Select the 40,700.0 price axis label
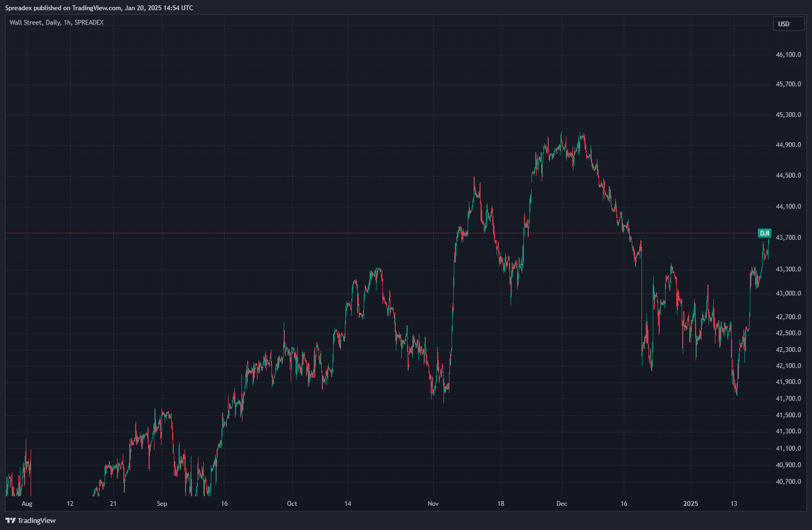Viewport: 812px width, 530px height. (788, 482)
